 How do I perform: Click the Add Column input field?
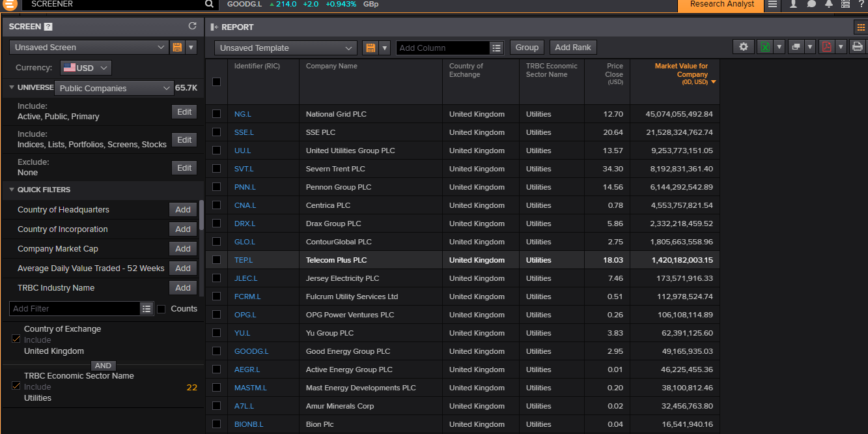point(443,48)
